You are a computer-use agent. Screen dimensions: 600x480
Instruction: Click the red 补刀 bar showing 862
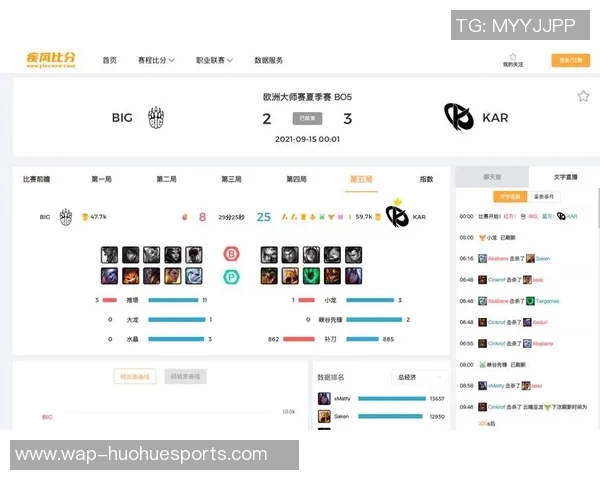click(x=299, y=339)
